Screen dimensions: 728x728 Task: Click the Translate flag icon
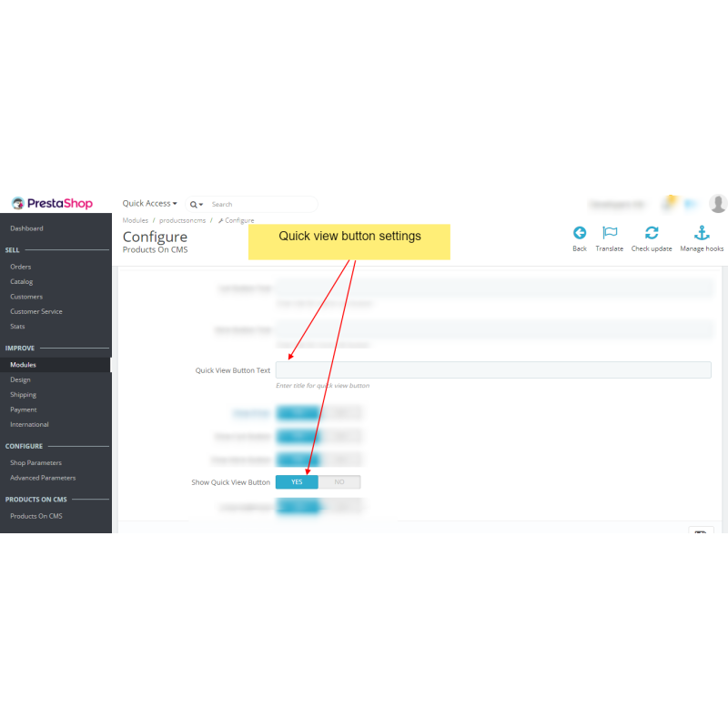click(610, 233)
